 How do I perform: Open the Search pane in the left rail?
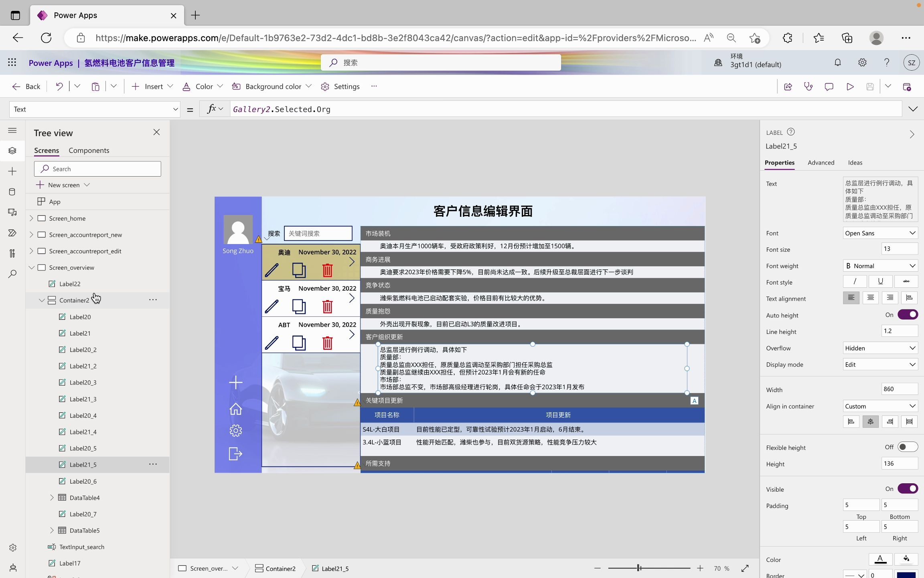12,274
